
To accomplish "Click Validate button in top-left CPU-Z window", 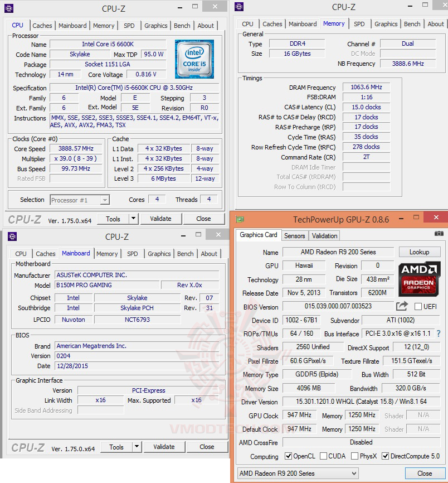I will pos(160,219).
